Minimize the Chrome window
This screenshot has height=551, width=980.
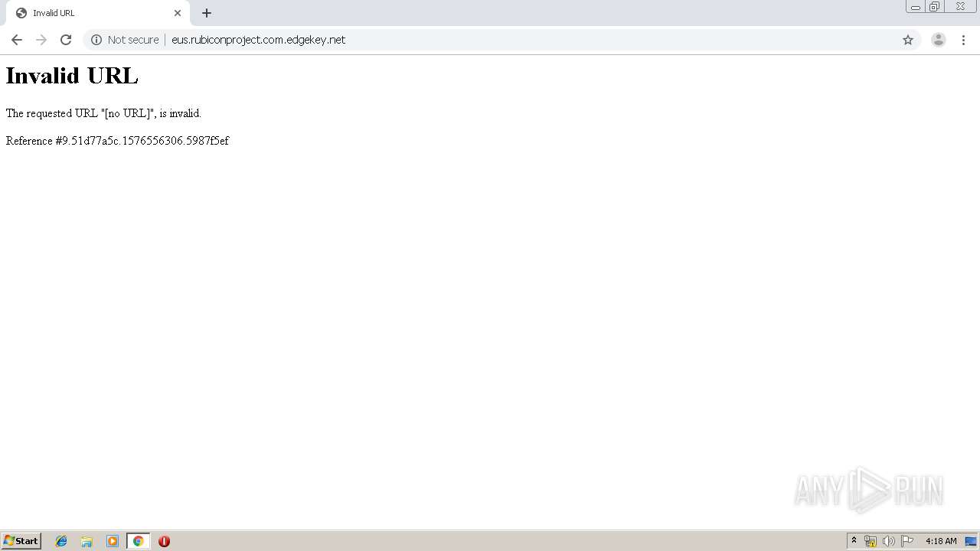(x=916, y=7)
